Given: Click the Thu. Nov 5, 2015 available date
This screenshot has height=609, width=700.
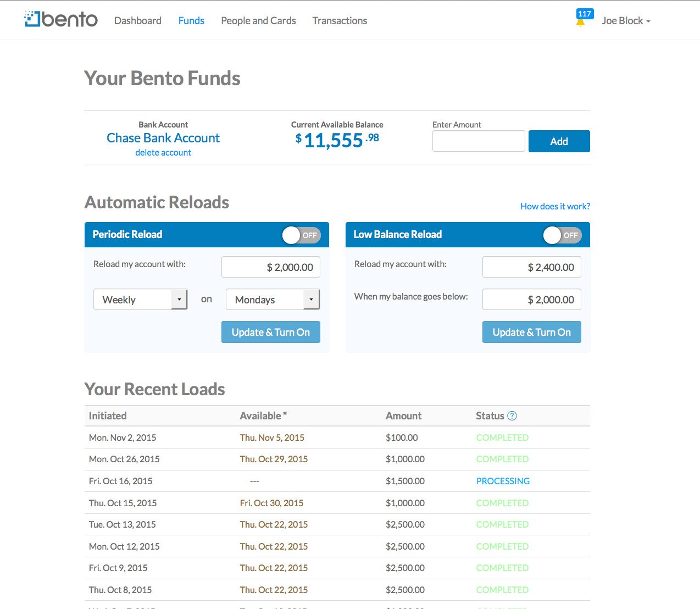Looking at the screenshot, I should pyautogui.click(x=272, y=438).
